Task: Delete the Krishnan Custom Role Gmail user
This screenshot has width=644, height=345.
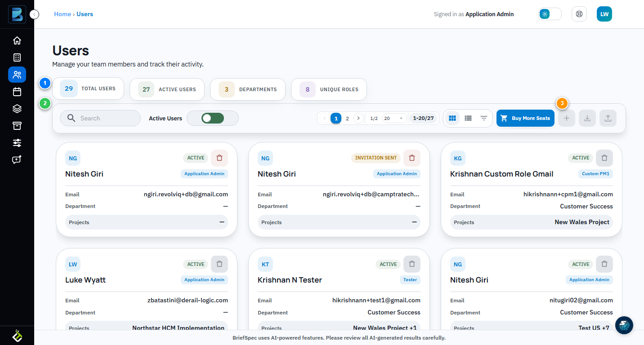Action: pyautogui.click(x=604, y=158)
